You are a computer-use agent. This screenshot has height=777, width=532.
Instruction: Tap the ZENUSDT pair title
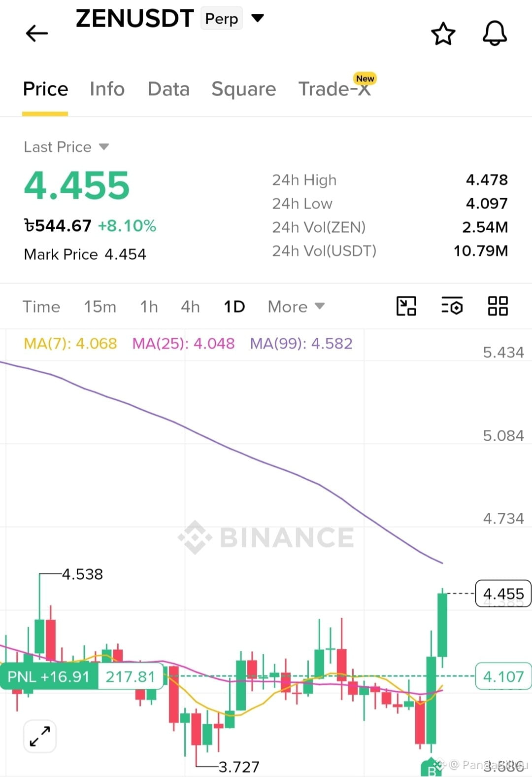134,19
